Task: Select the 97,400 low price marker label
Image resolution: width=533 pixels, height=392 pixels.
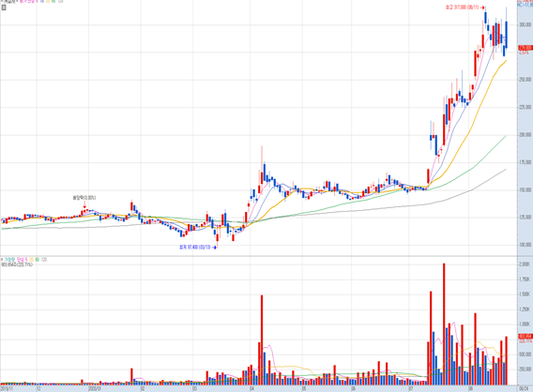Action: click(198, 248)
